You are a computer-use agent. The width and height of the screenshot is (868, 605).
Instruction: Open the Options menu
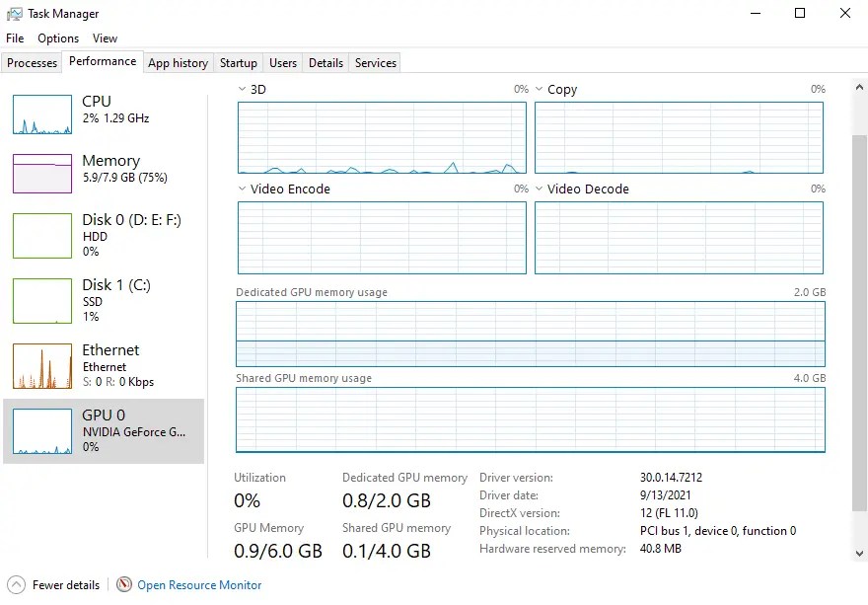click(57, 38)
